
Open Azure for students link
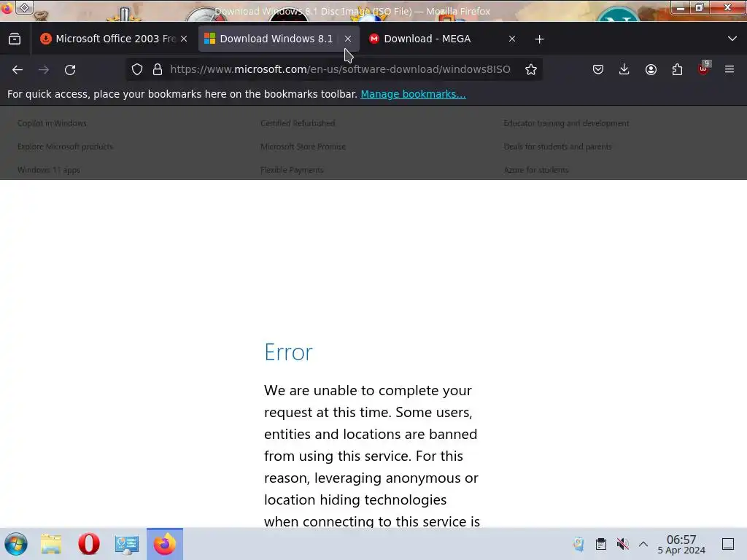coord(536,170)
